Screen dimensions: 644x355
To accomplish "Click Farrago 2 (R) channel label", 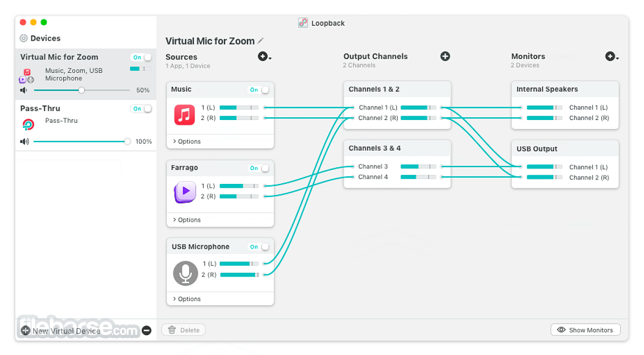I will coord(208,196).
